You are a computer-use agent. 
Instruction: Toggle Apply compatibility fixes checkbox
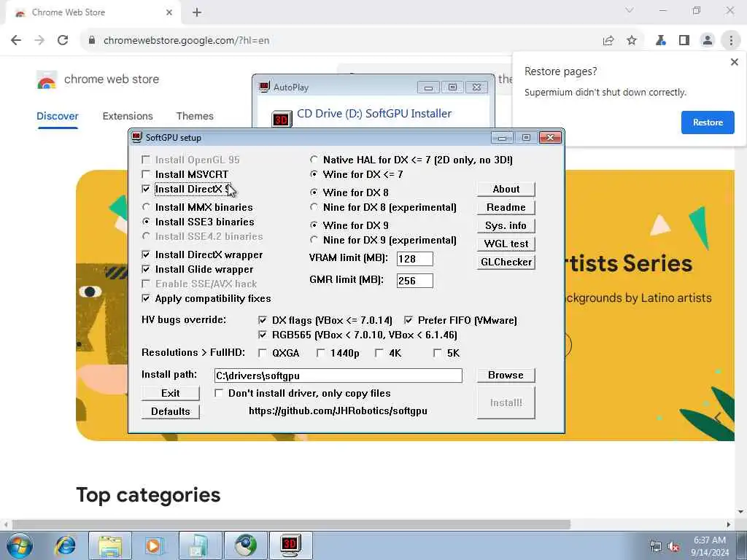(146, 298)
